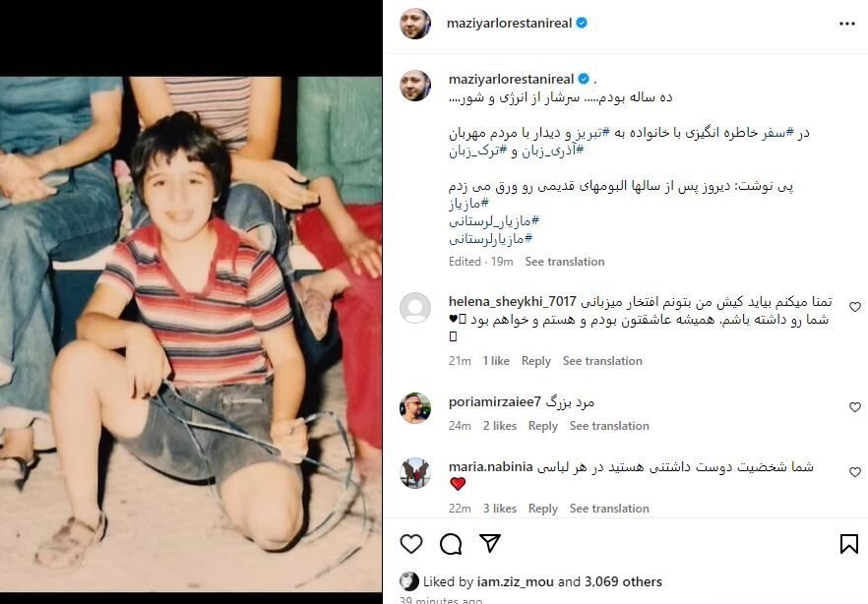This screenshot has height=604, width=868.
Task: Reply to poriamirzaiee7's comment
Action: pos(542,426)
